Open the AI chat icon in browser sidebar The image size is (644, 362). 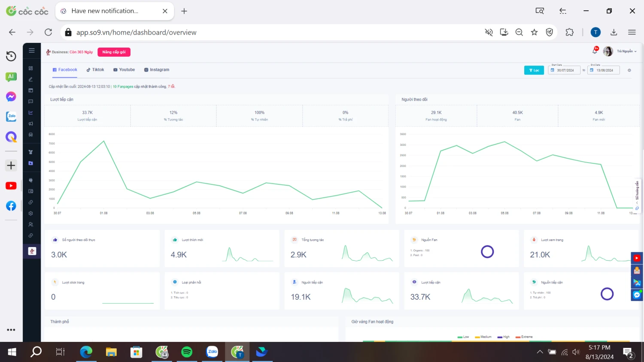pyautogui.click(x=11, y=77)
